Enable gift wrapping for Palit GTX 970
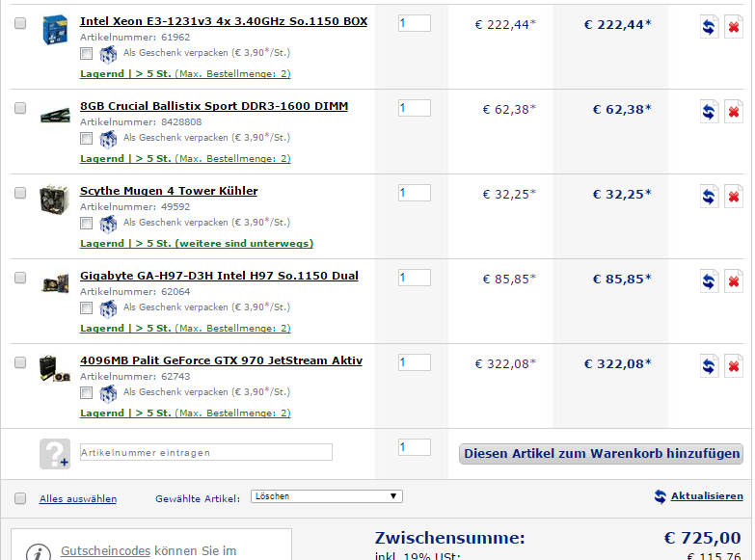755x560 pixels. point(86,392)
